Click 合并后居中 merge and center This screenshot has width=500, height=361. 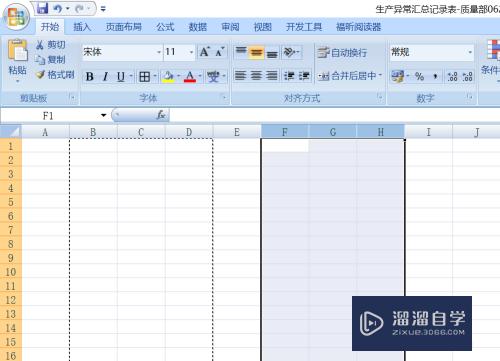tap(348, 76)
